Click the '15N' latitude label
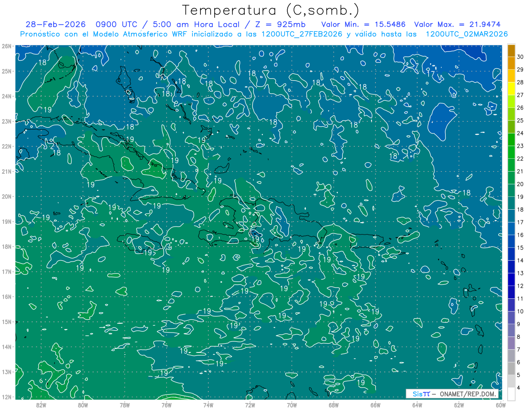This screenshot has height=411, width=532. click(x=7, y=321)
